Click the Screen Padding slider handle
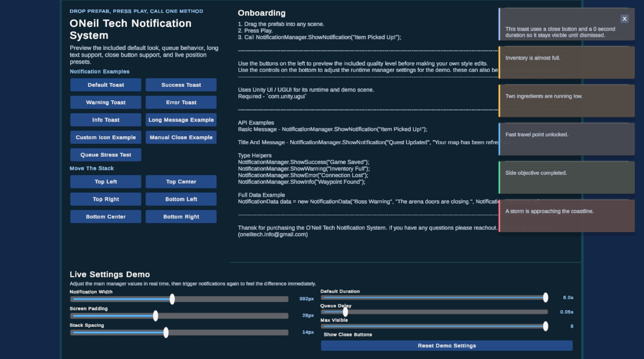 click(156, 316)
